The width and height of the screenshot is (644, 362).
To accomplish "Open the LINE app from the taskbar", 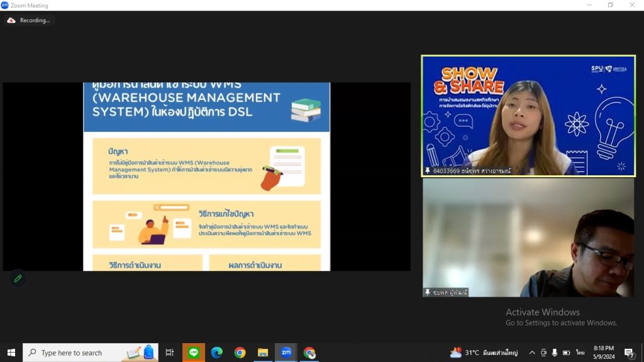I will pos(194,353).
